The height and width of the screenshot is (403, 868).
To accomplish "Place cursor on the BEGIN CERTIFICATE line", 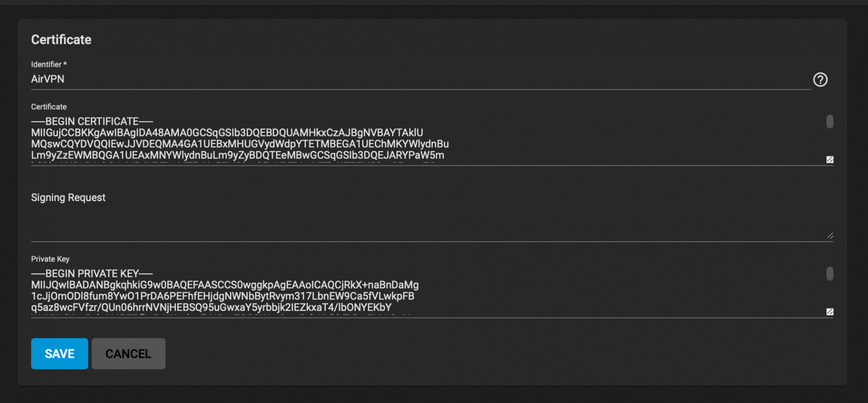I will point(92,122).
